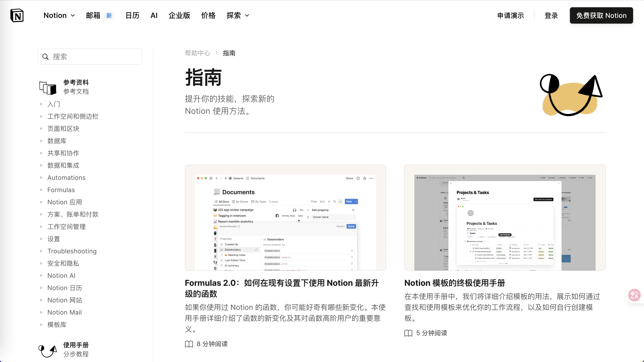Expand the Automations section arrow

pyautogui.click(x=41, y=178)
